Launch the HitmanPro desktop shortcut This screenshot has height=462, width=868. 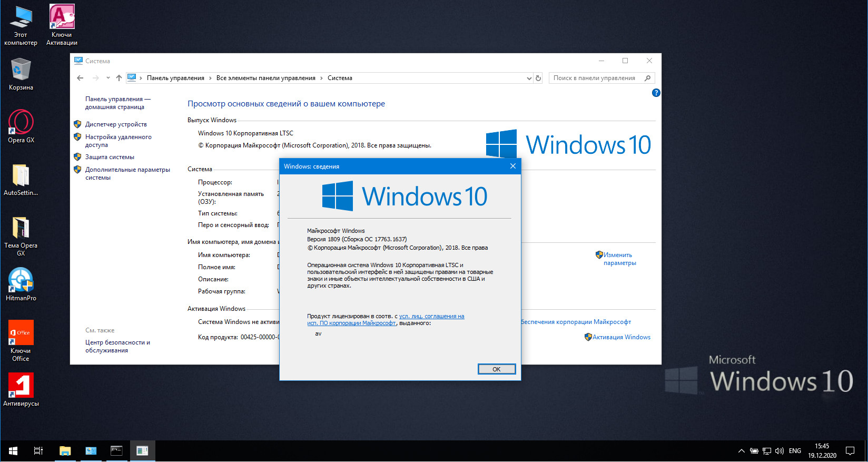point(21,284)
